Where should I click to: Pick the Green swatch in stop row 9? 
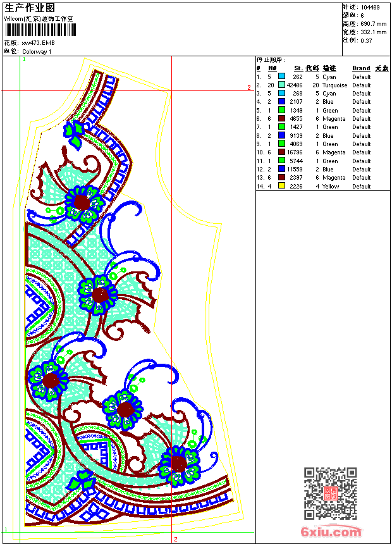[x=281, y=144]
